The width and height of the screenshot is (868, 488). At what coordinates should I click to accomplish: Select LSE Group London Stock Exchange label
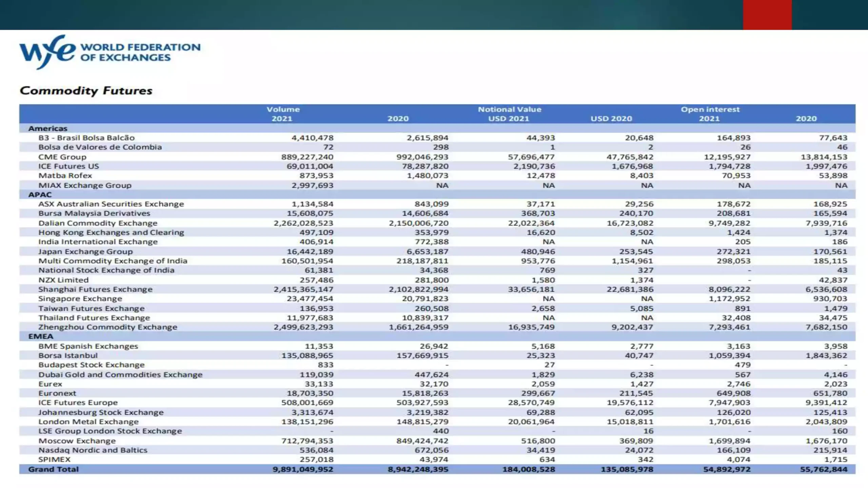tap(110, 431)
